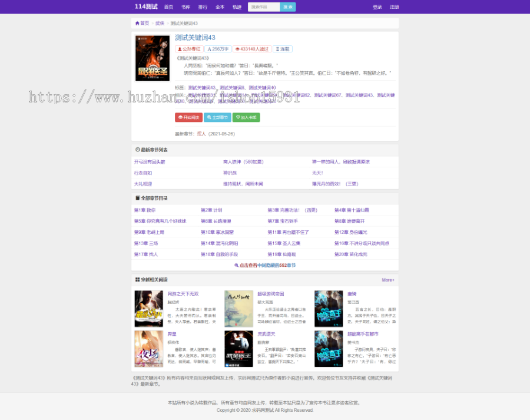Open the related link 测试关键词67
The height and width of the screenshot is (420, 530).
[327, 95]
